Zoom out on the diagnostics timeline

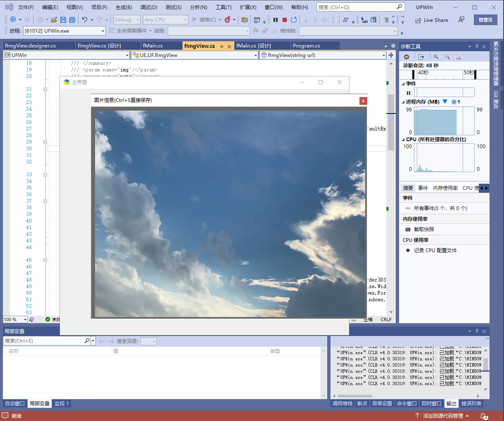coord(447,57)
